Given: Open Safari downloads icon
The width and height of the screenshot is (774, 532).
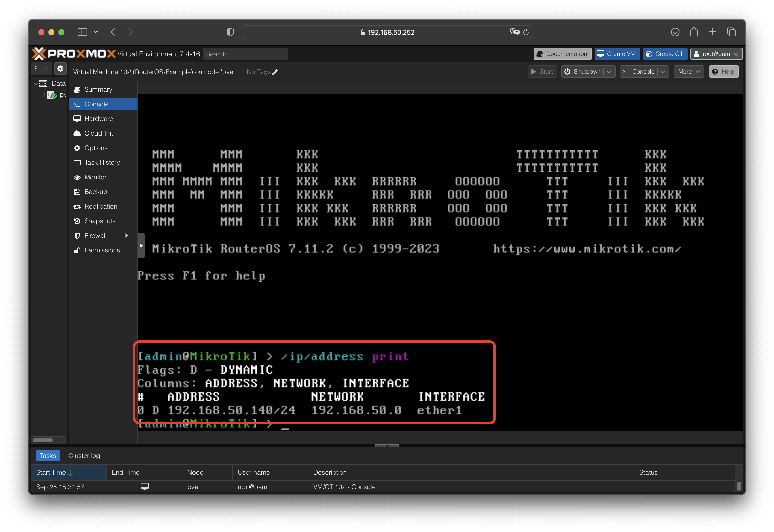Looking at the screenshot, I should point(675,32).
